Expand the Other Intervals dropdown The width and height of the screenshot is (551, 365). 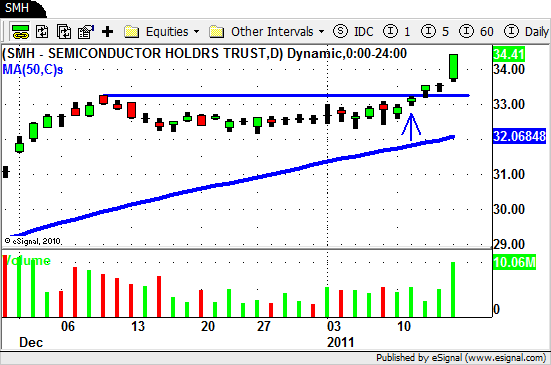click(277, 32)
